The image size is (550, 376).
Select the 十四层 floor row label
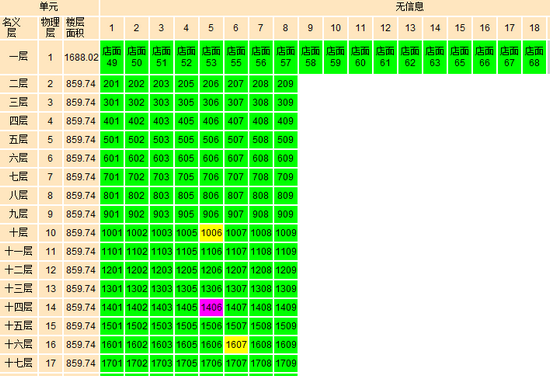(19, 308)
